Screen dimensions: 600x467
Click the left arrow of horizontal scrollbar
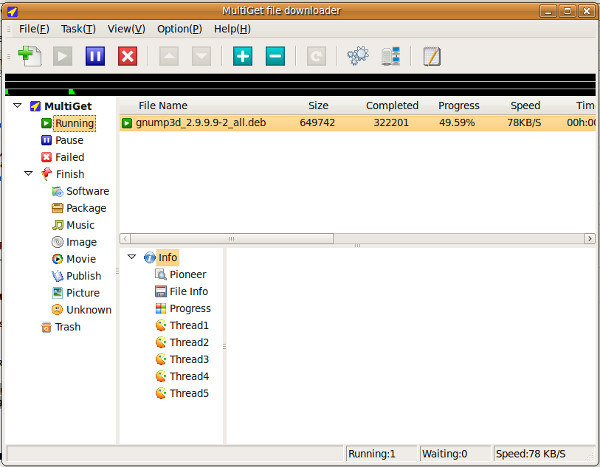(125, 239)
